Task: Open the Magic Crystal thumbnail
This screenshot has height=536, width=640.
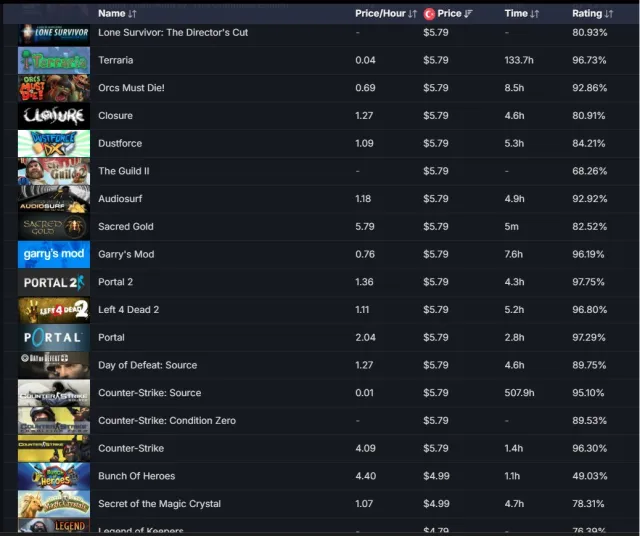Action: 54,504
